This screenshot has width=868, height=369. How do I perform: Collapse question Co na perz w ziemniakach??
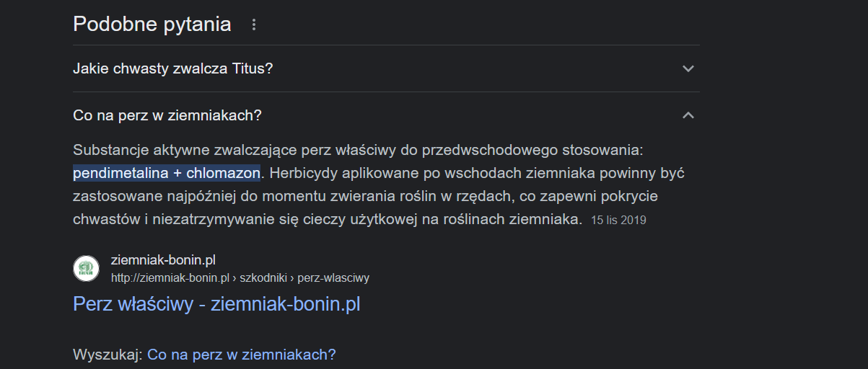pos(167,115)
